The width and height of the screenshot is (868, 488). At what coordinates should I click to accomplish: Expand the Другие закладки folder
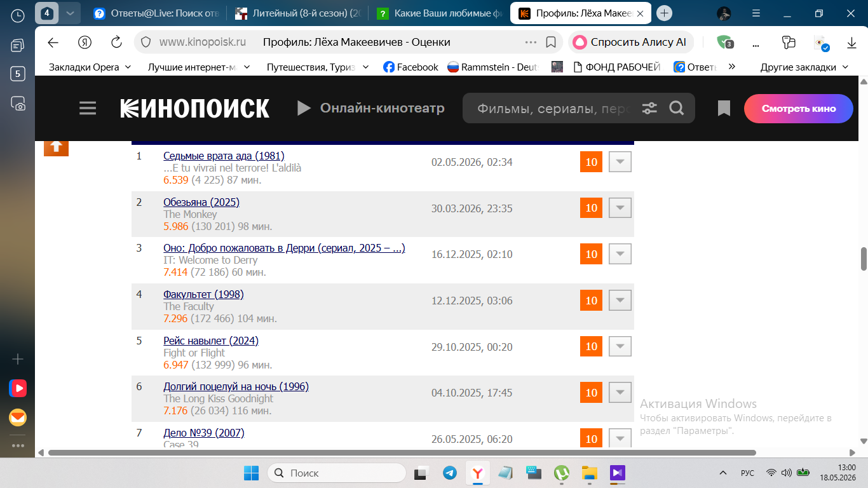tap(804, 67)
